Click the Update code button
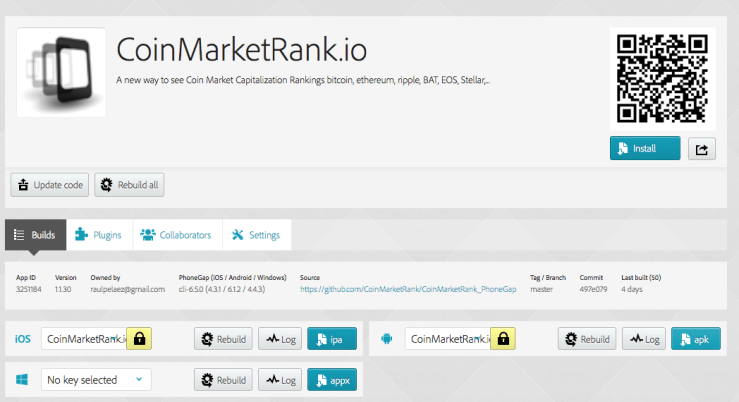Screen dimensions: 739x402 click(x=50, y=185)
